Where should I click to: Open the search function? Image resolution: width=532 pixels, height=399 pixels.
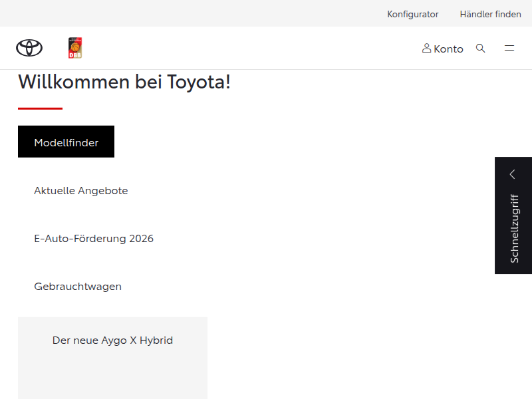coord(481,48)
